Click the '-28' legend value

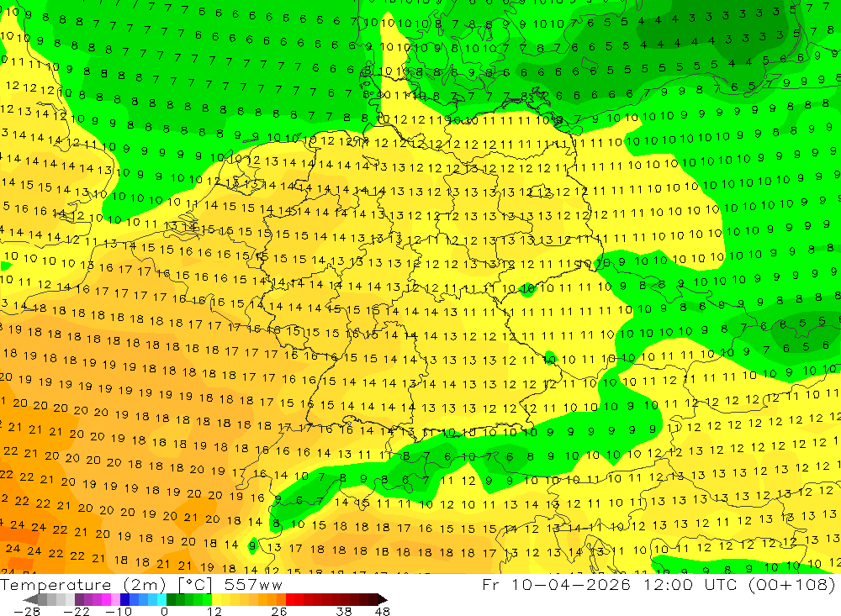pyautogui.click(x=27, y=612)
